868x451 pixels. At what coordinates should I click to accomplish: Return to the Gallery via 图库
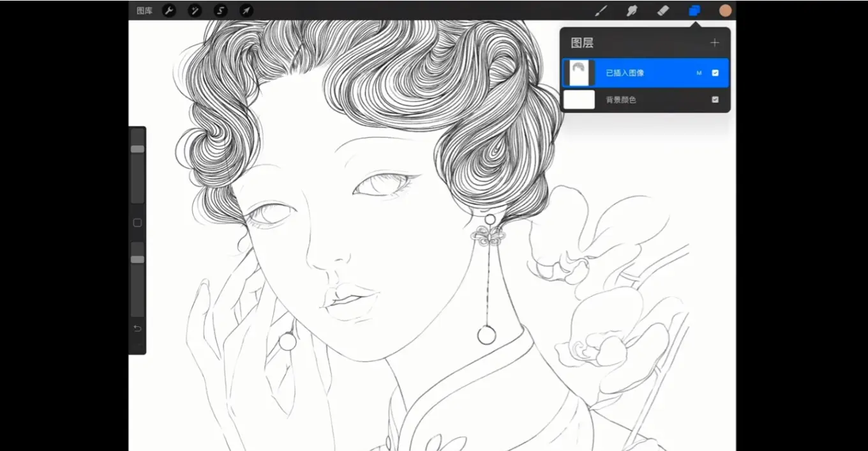144,10
